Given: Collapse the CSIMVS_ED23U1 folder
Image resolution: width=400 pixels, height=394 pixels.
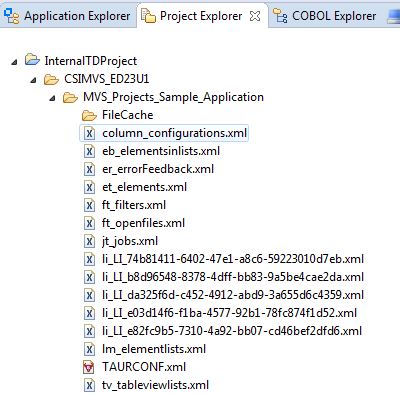Looking at the screenshot, I should (x=33, y=80).
